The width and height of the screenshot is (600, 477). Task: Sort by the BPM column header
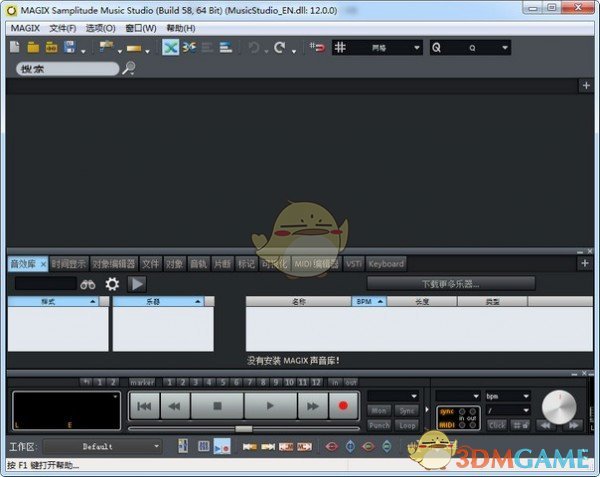coord(369,301)
